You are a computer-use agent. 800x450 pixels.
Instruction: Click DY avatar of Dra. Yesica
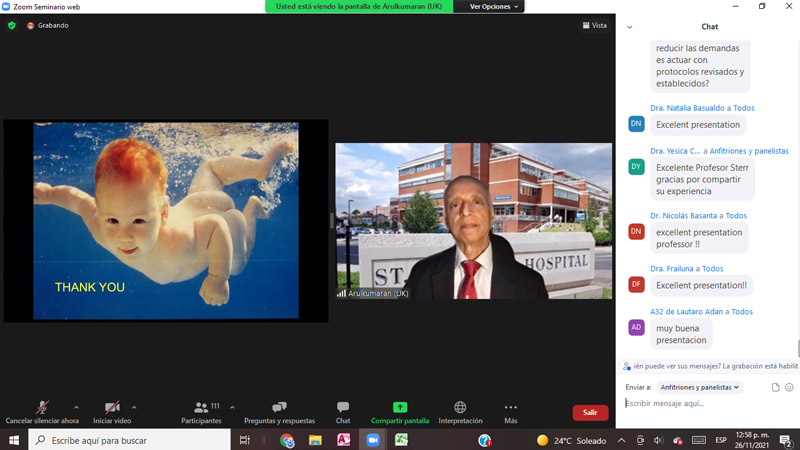(x=636, y=166)
